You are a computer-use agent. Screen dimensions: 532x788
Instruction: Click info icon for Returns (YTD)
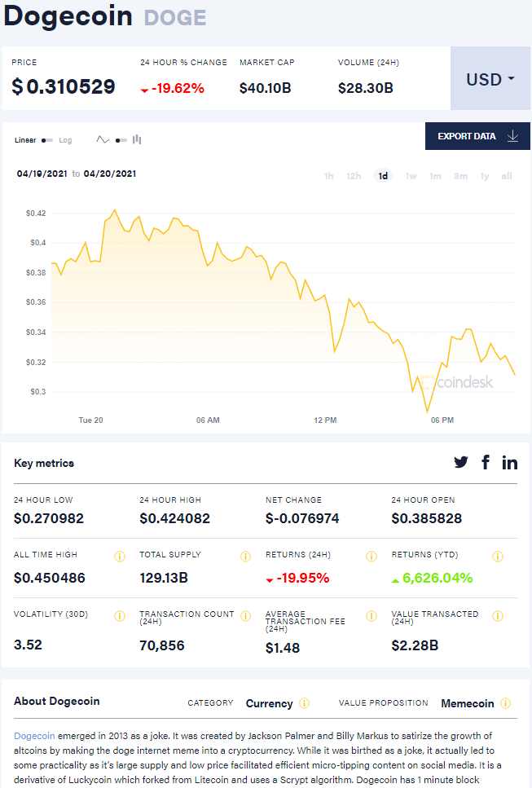coord(498,557)
